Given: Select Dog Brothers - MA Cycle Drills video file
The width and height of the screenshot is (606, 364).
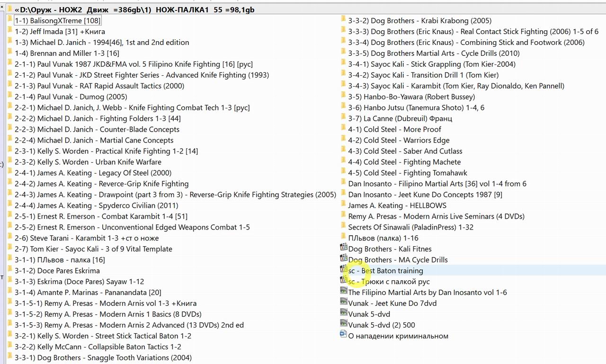Looking at the screenshot, I should 398,260.
